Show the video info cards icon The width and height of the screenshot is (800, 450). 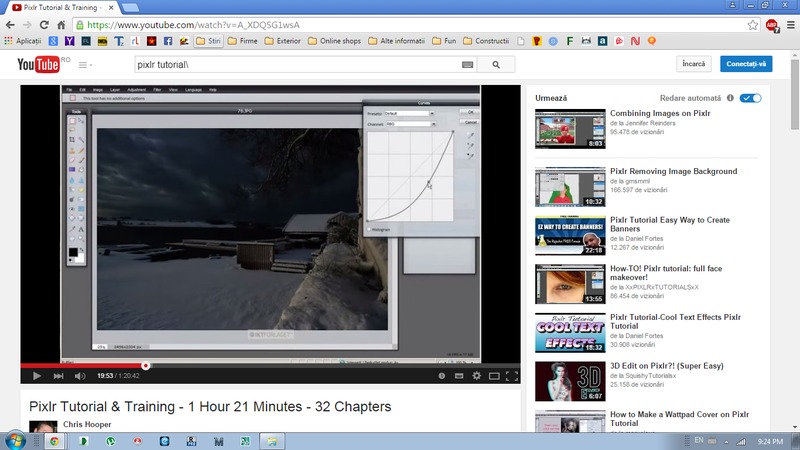coord(442,376)
